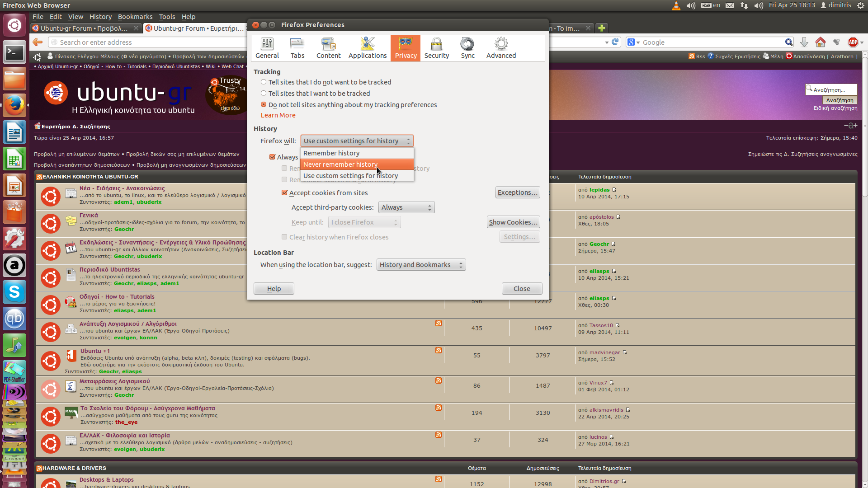
Task: Open the Applications preferences pane
Action: click(x=367, y=48)
